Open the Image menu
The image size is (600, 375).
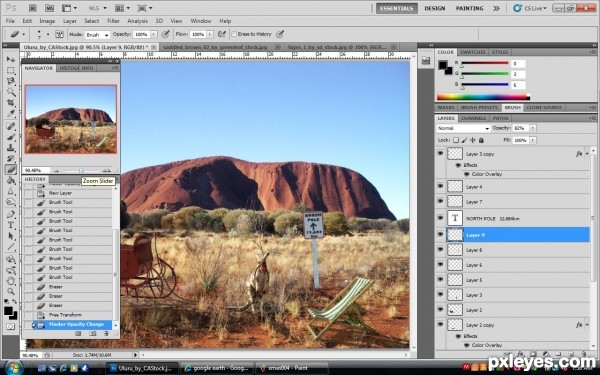[47, 21]
